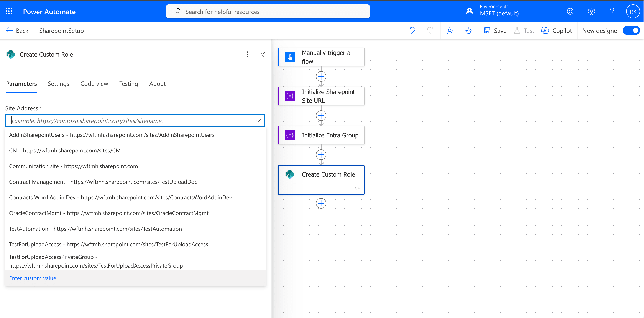Switch to the Code view tab
The image size is (644, 318).
(94, 84)
